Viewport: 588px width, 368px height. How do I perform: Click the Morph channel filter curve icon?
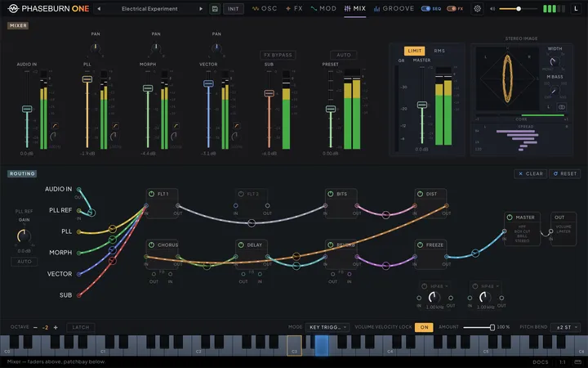[x=176, y=126]
